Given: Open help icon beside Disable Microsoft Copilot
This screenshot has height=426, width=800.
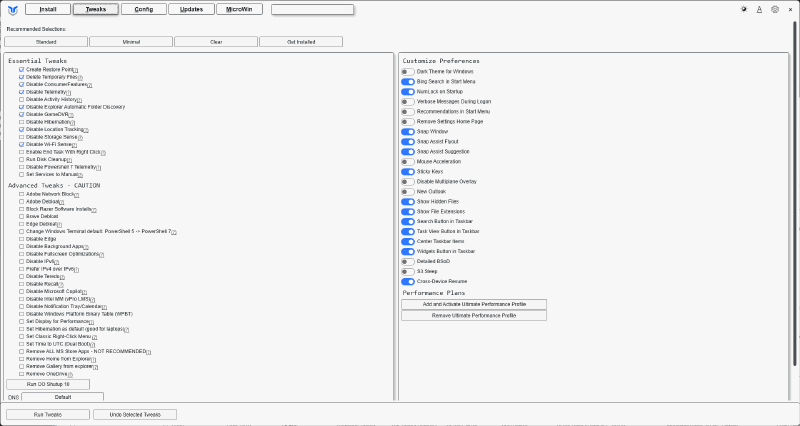Looking at the screenshot, I should [x=84, y=292].
